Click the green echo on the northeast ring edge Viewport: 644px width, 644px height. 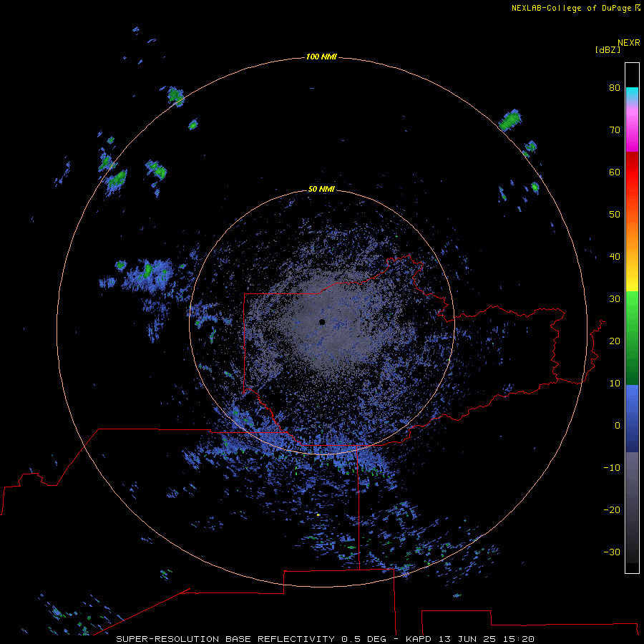[510, 120]
